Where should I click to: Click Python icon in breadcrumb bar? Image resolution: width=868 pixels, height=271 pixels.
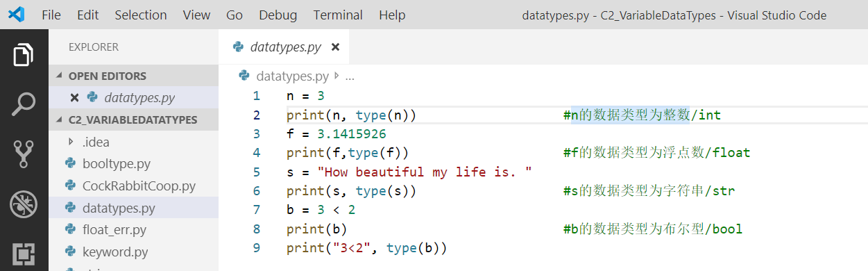pos(244,76)
